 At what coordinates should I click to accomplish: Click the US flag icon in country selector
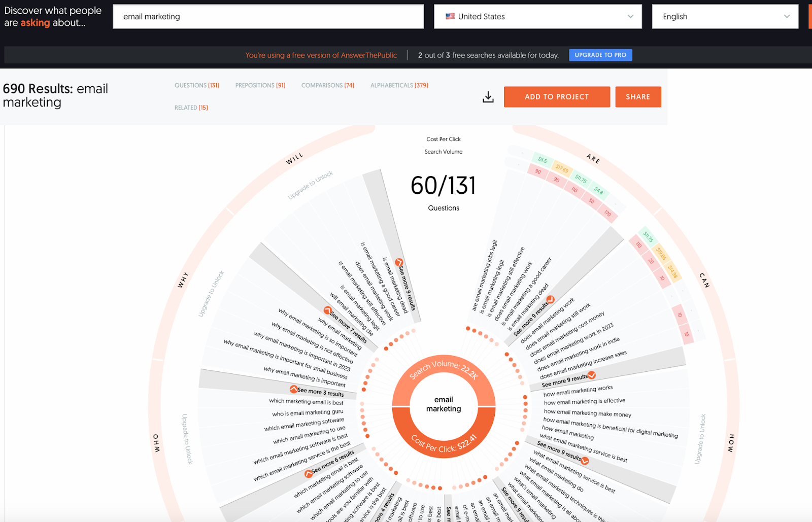450,16
